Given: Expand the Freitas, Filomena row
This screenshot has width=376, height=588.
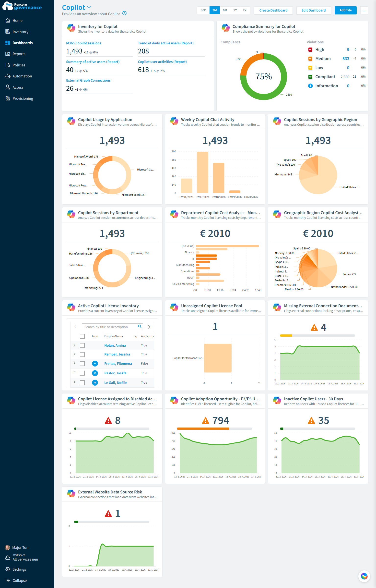Looking at the screenshot, I should click(74, 363).
